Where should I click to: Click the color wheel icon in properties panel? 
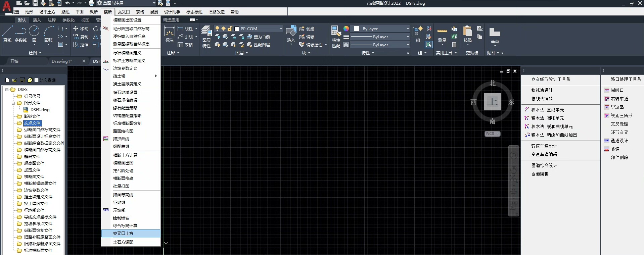click(346, 29)
